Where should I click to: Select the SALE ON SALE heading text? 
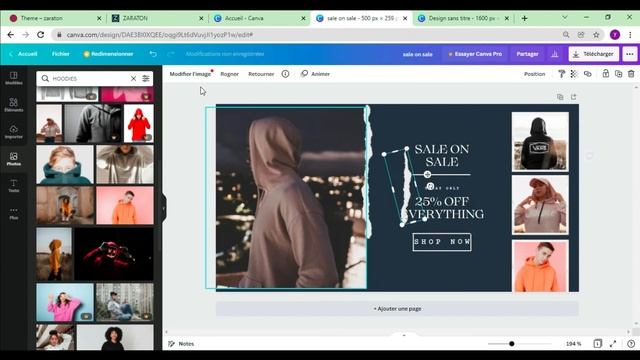[442, 155]
